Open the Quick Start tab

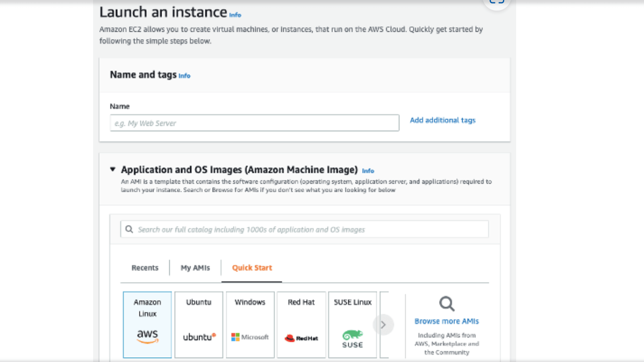[x=251, y=268]
